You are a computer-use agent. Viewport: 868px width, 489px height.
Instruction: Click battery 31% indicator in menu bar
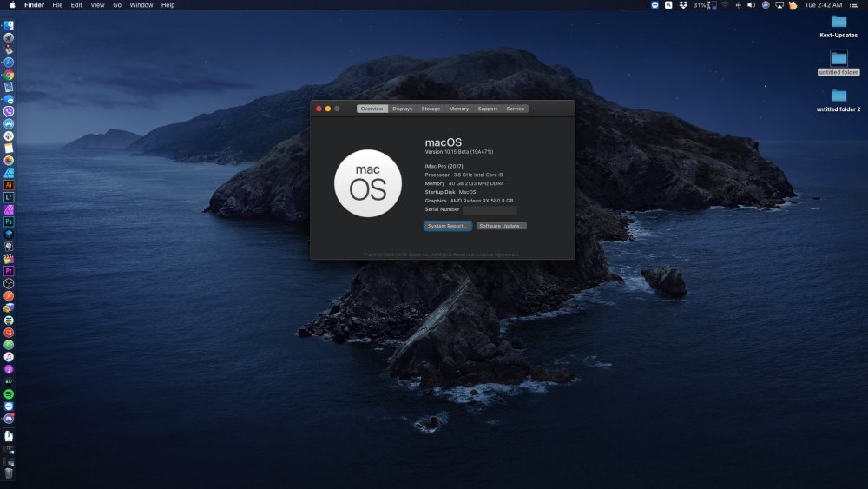(705, 5)
